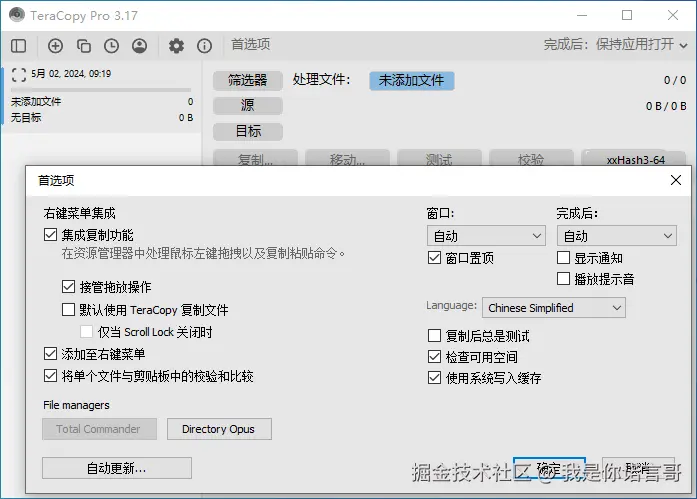Click the 确定 OK button

549,468
